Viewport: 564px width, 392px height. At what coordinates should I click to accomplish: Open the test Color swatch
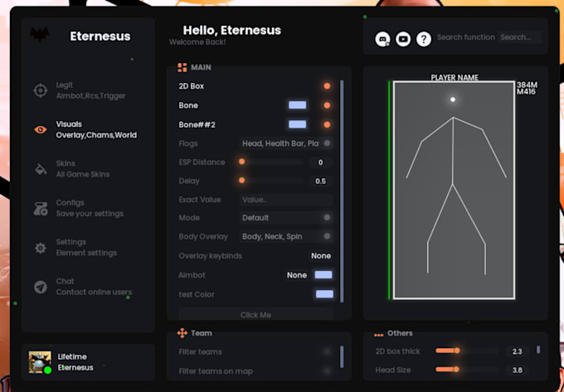[324, 294]
